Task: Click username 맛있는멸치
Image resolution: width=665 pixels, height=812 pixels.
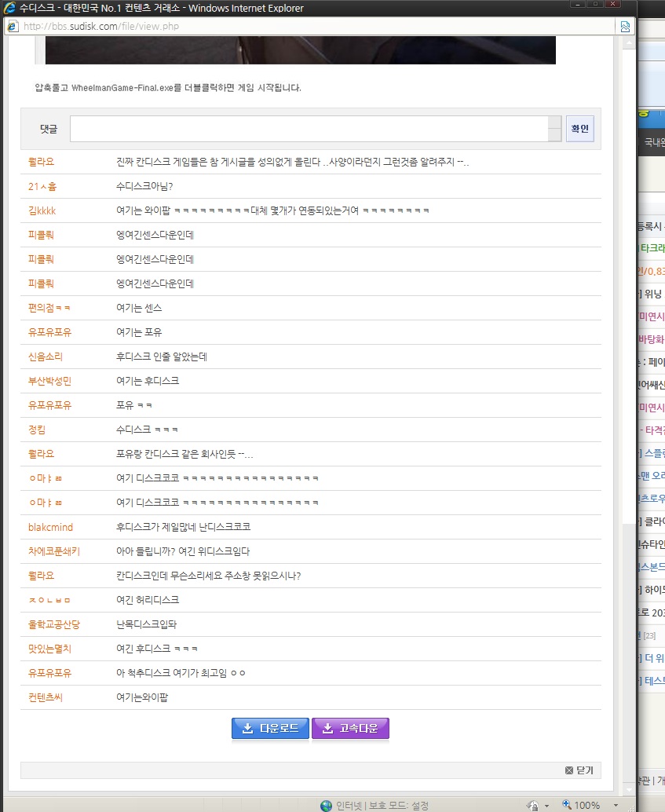Action: pyautogui.click(x=49, y=649)
